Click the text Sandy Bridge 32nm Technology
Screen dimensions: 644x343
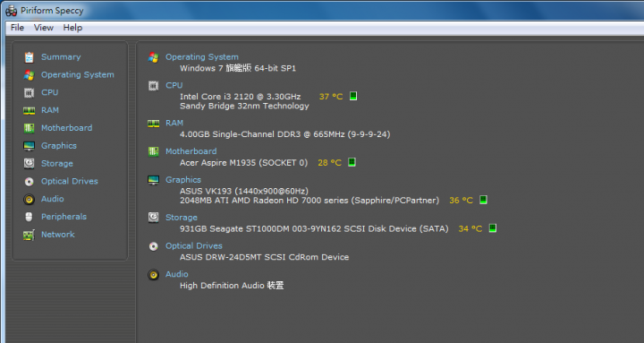click(244, 106)
